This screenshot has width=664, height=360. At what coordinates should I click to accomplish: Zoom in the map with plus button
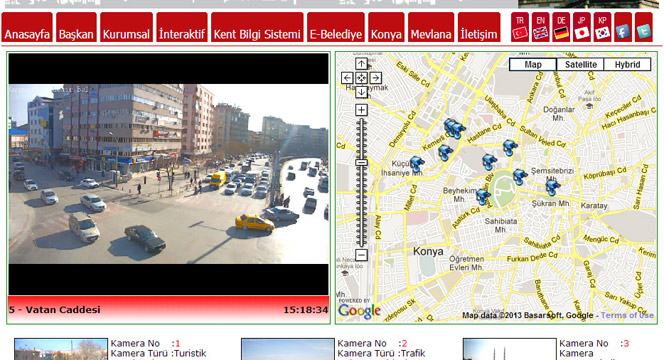tap(361, 110)
